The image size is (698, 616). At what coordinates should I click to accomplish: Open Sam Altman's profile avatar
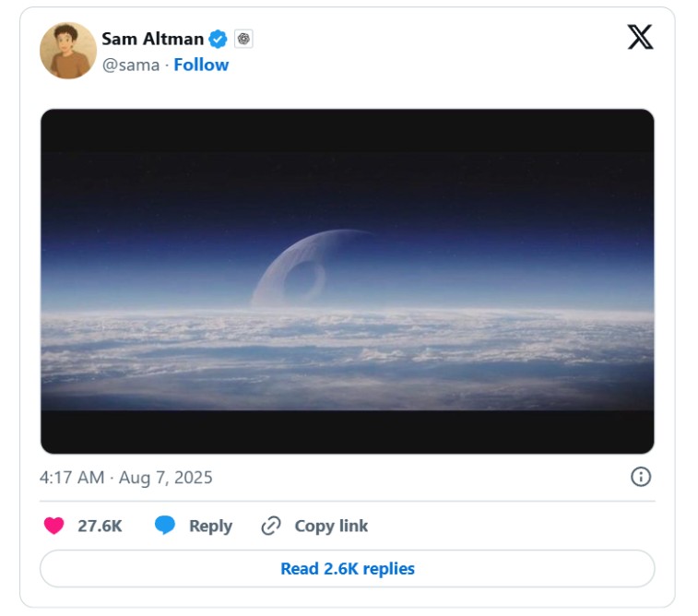68,51
